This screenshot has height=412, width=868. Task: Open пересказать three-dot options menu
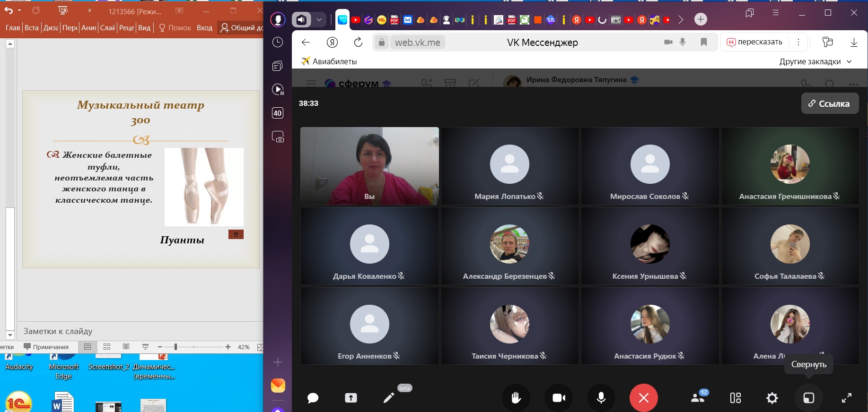click(x=798, y=42)
